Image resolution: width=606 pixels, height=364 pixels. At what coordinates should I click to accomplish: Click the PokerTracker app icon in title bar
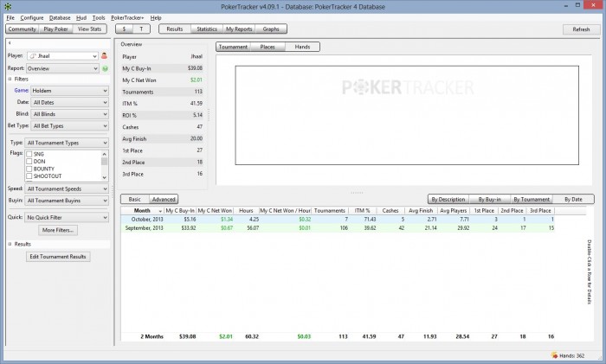[7, 7]
